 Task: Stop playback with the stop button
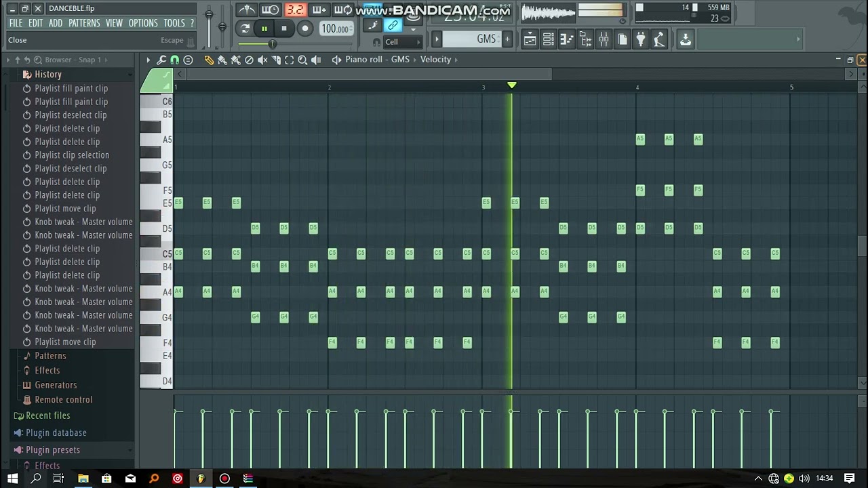pos(284,28)
